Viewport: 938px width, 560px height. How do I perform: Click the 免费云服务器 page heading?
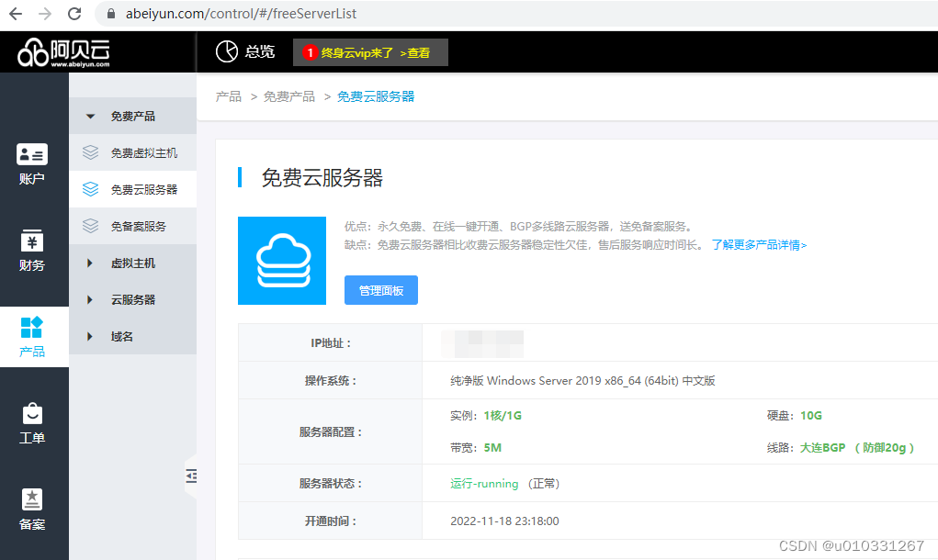[322, 177]
